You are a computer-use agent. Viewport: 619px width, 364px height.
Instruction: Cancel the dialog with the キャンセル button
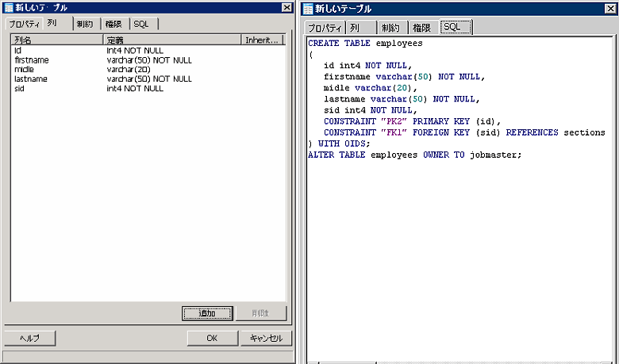pyautogui.click(x=265, y=338)
